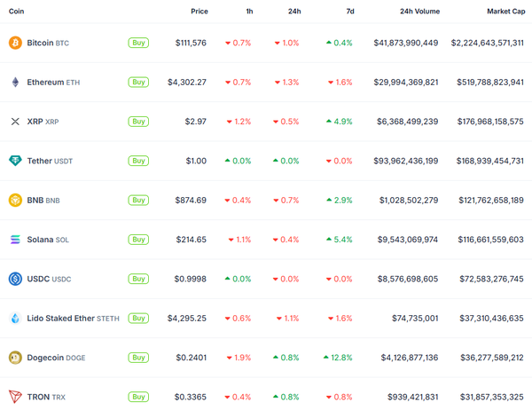Click the Lido Staked Ether logo icon

[15, 318]
